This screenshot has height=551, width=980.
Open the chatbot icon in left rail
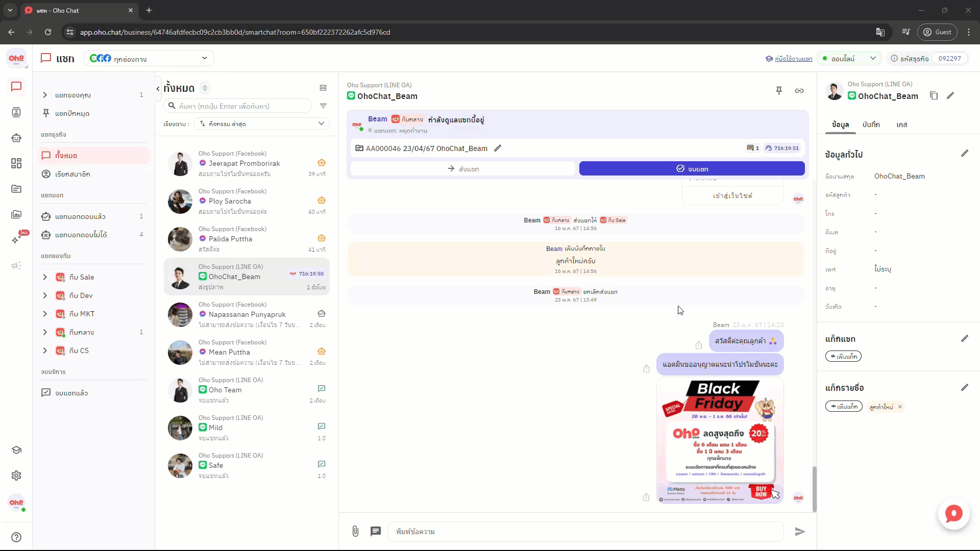16,138
